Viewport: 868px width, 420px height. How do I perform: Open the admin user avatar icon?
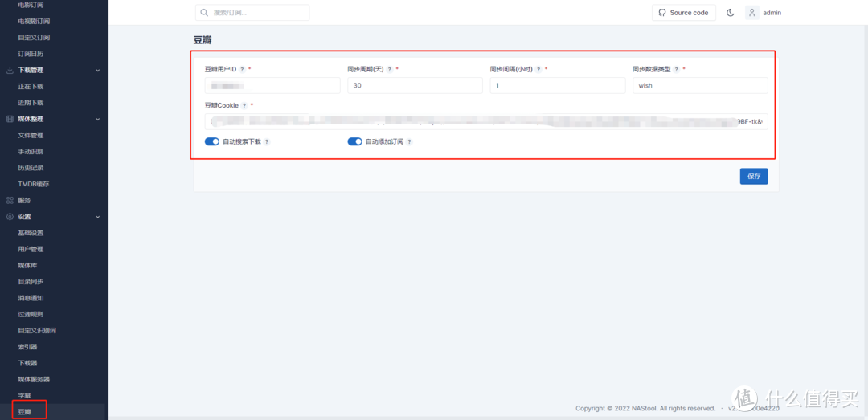751,13
